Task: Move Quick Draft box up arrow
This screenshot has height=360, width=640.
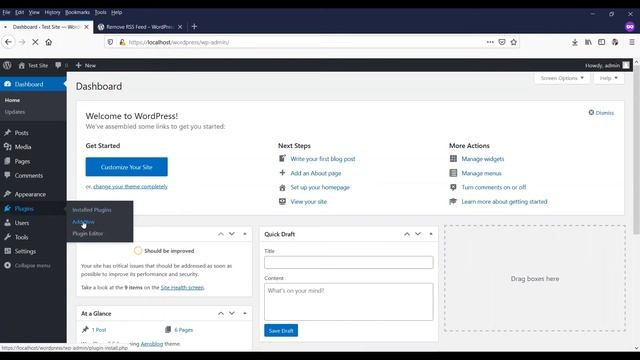Action: 407,234
